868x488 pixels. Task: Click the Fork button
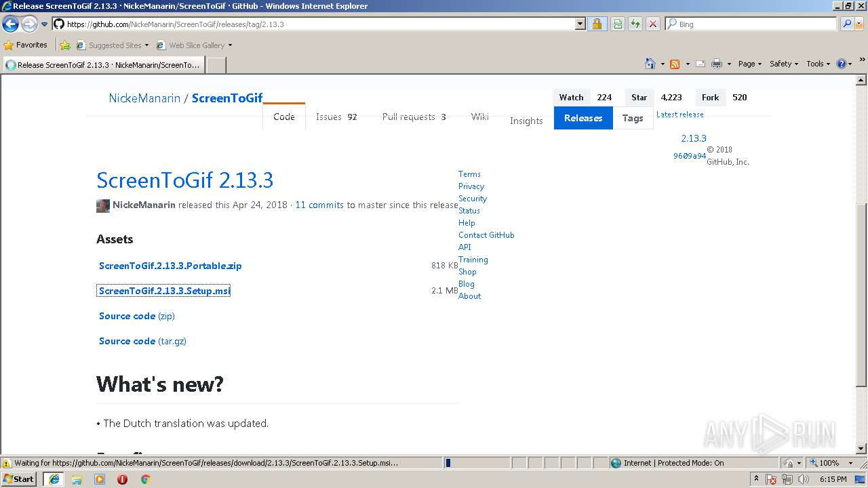(x=710, y=97)
